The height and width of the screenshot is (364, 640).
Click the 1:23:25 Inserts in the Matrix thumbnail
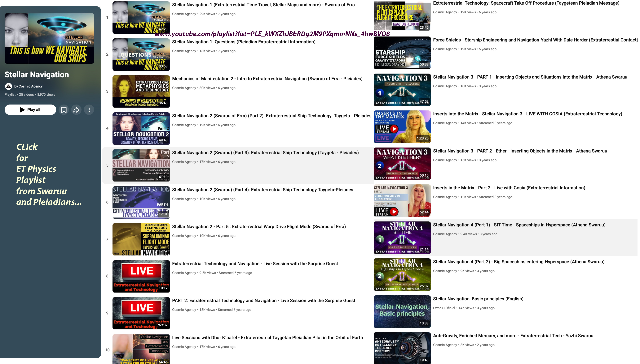[402, 127]
